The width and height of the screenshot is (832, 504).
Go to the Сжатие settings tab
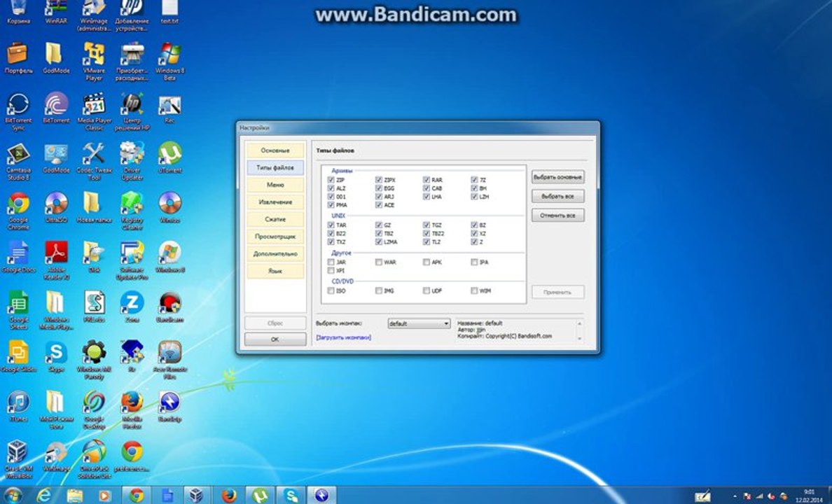pos(275,219)
